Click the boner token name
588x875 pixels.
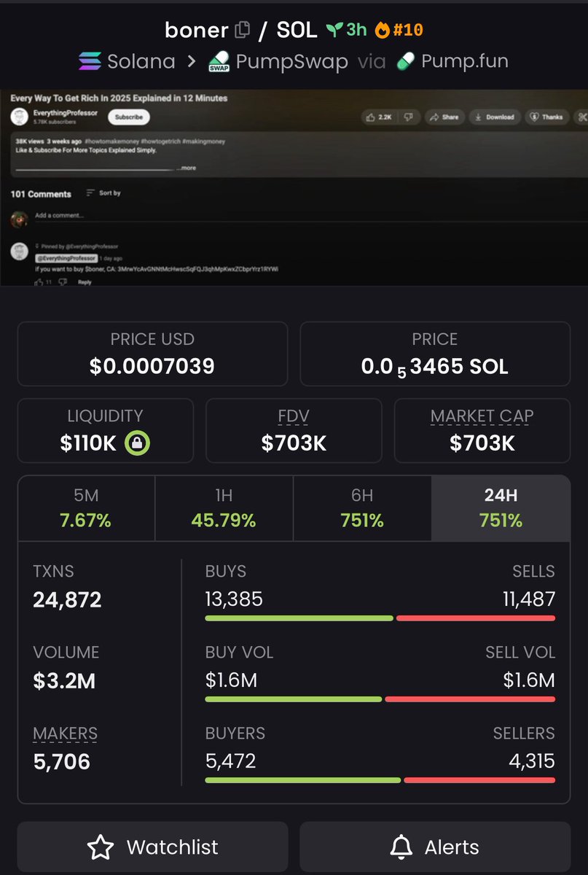click(x=197, y=30)
